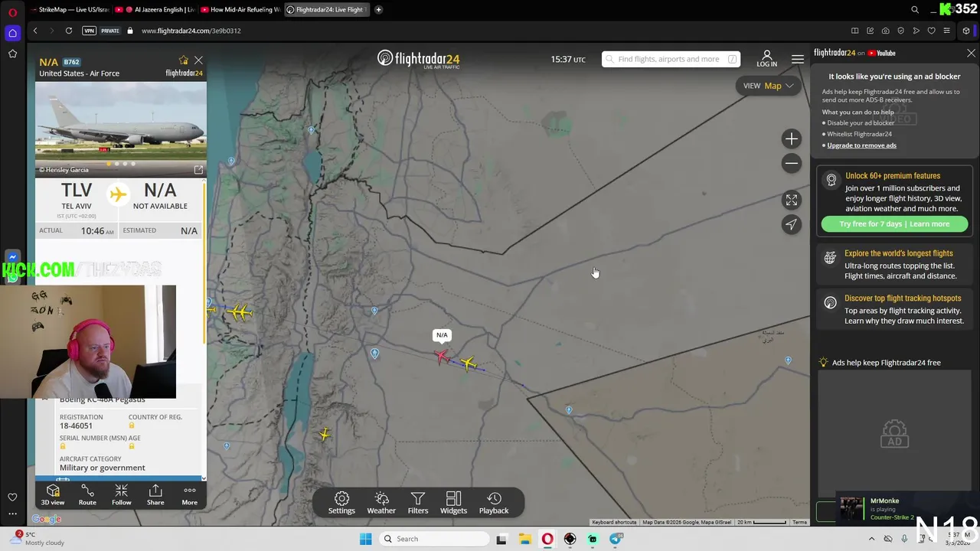The image size is (980, 551).
Task: Click the Opera heart bookmark icon
Action: [932, 31]
